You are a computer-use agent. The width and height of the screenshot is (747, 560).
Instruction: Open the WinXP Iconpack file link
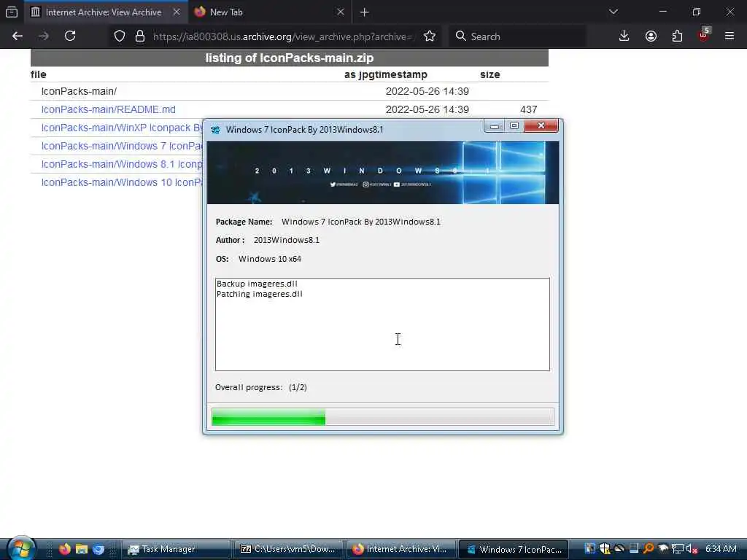[x=122, y=128]
